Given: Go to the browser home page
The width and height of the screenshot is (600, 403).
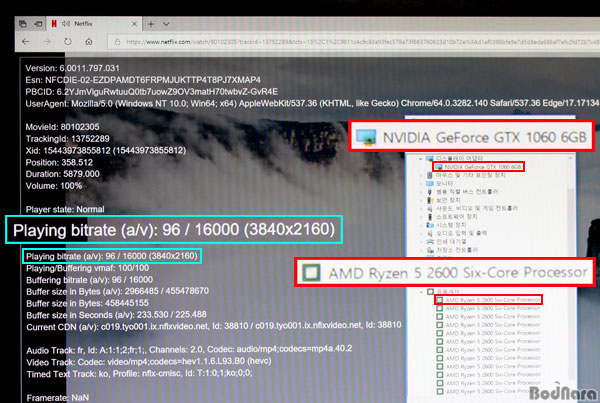Looking at the screenshot, I should pos(89,41).
